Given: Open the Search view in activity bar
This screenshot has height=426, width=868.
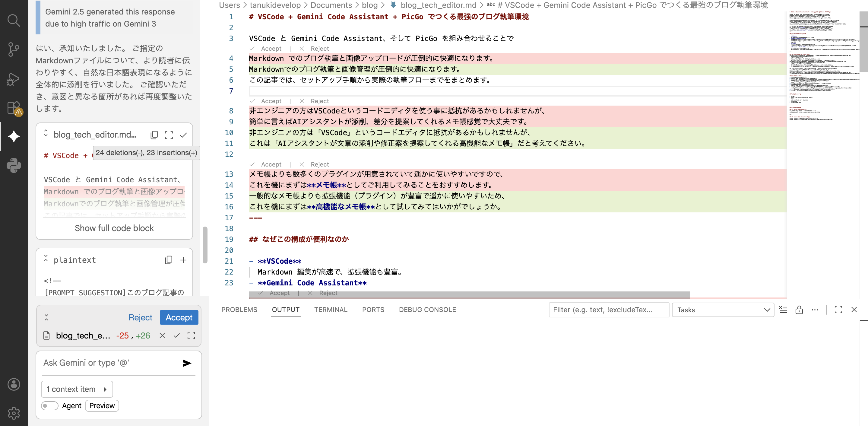Looking at the screenshot, I should [14, 21].
